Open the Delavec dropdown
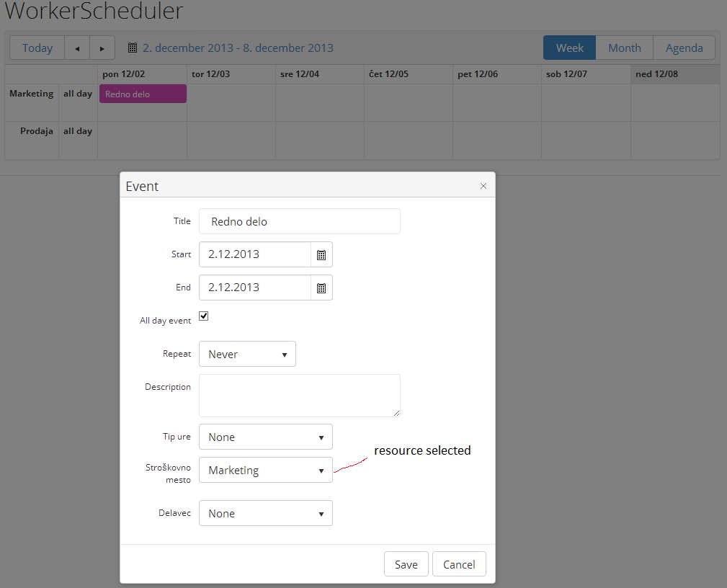Image resolution: width=727 pixels, height=588 pixels. point(266,513)
